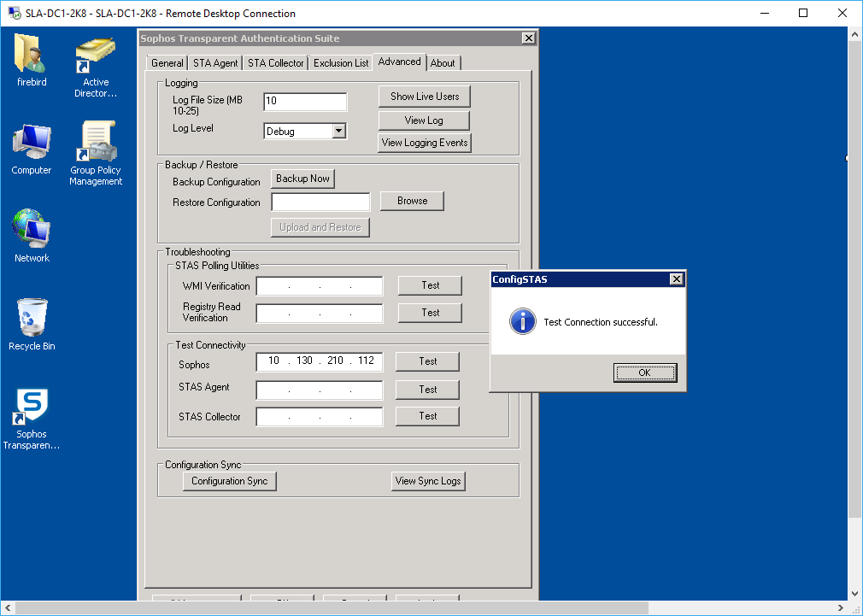Click the information icon in ConfigSTAS dialog
Image resolution: width=863 pixels, height=616 pixels.
coord(522,321)
